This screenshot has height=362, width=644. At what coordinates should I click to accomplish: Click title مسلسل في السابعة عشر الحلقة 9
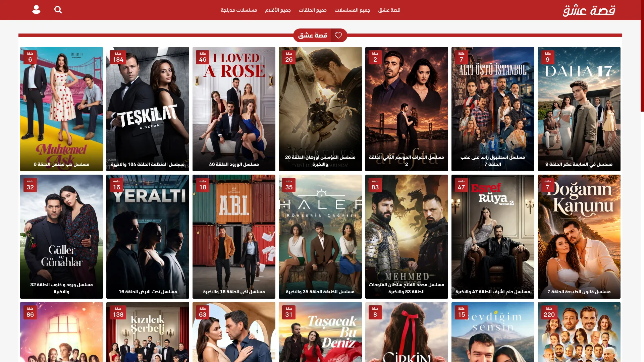[579, 164]
